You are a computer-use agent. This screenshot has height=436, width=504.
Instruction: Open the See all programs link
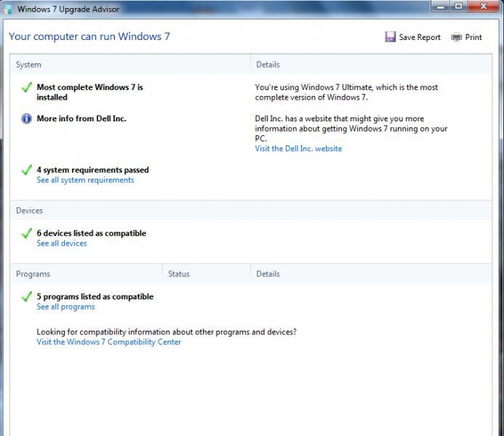[x=66, y=307]
